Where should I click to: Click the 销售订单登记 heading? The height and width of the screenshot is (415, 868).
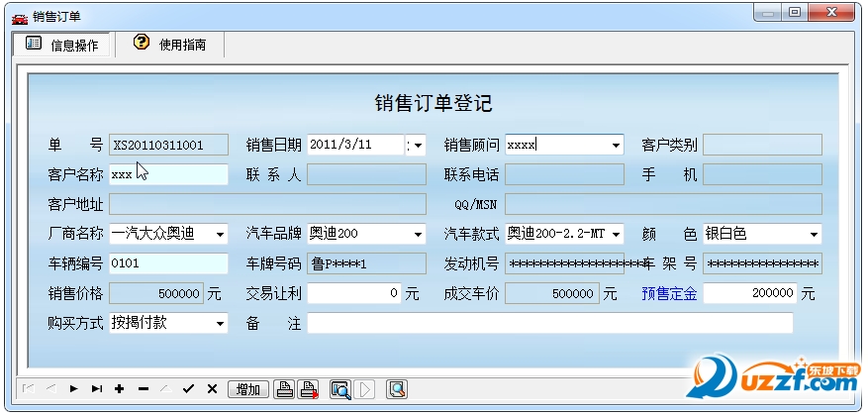coord(434,103)
